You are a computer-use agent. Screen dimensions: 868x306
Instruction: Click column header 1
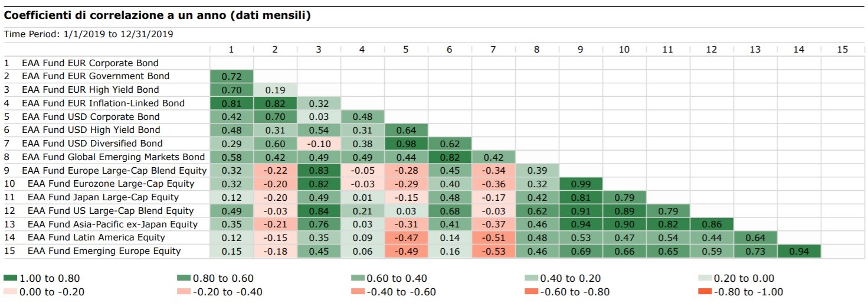tap(231, 50)
